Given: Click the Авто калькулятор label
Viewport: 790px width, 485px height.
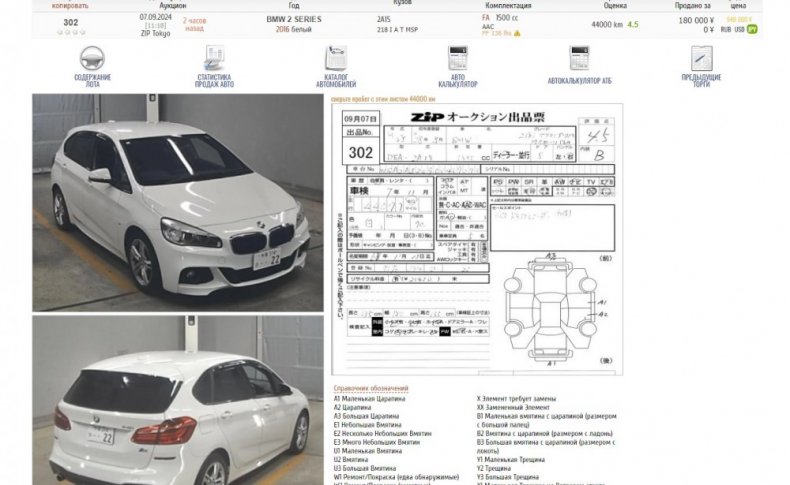Looking at the screenshot, I should click(x=457, y=81).
